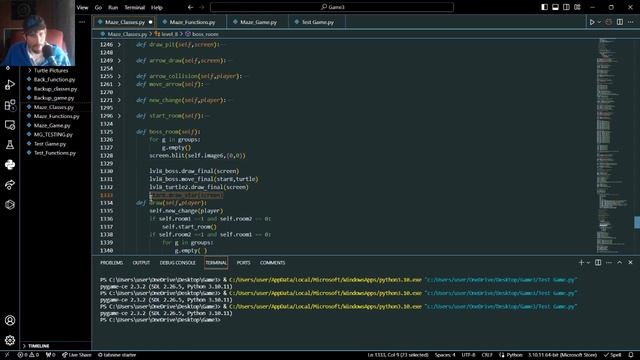Click the errors and warnings status indicator
Image resolution: width=640 pixels, height=360 pixels.
(28, 355)
